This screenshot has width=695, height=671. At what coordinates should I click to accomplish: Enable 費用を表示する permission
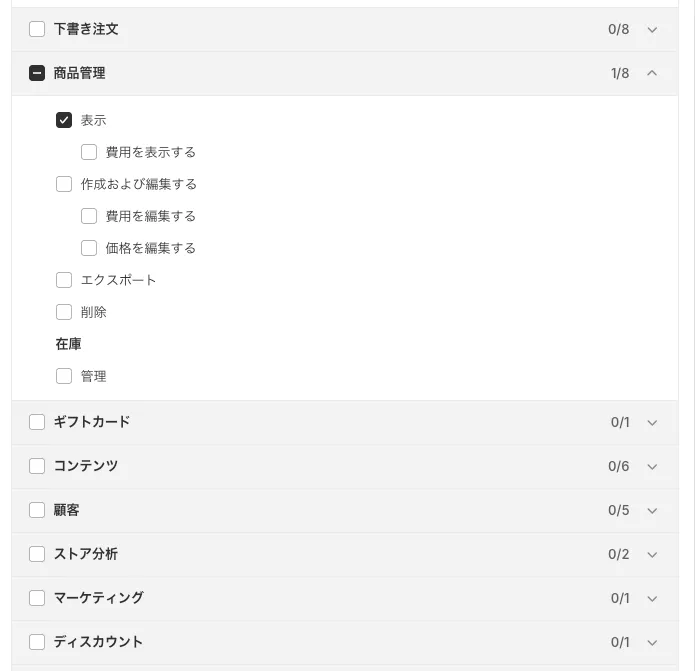[89, 152]
